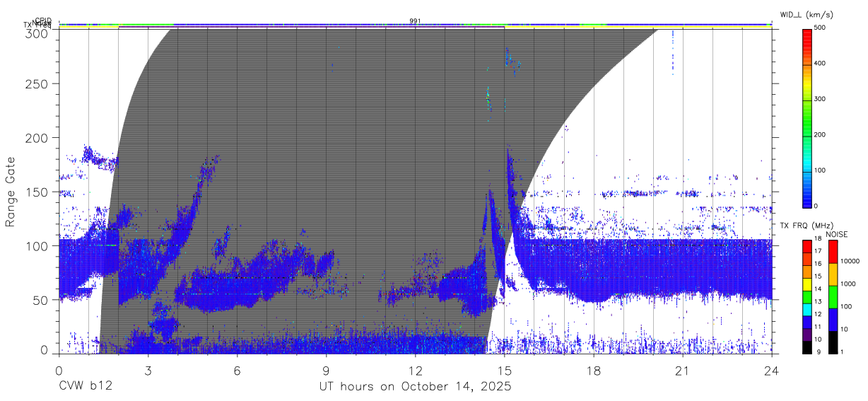Screen dimensions: 868x401
Task: Click the y-axis tick label 50
Action: tap(41, 300)
